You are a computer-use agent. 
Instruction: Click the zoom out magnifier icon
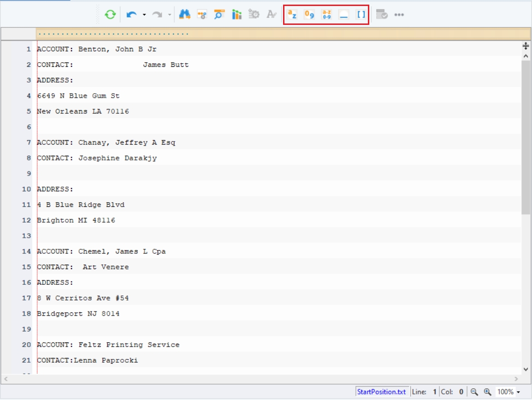coord(474,392)
